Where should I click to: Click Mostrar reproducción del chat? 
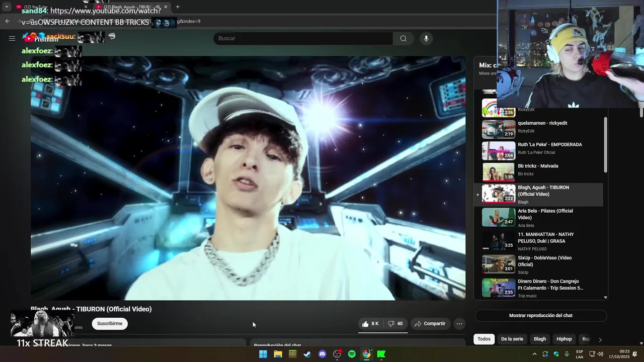[x=541, y=315]
